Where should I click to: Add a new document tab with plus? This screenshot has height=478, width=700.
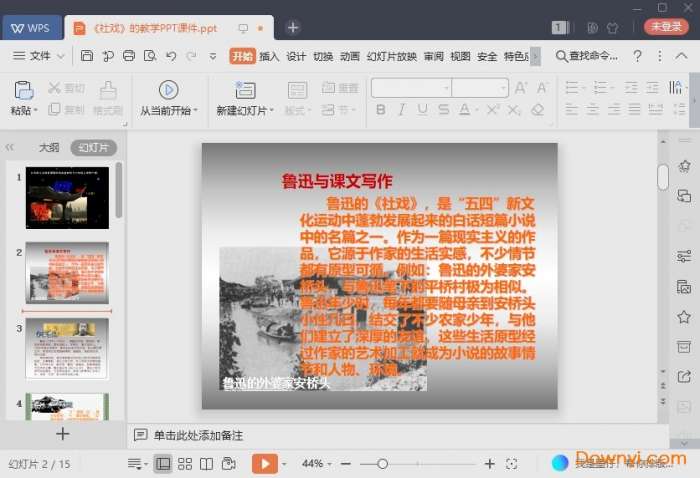pyautogui.click(x=293, y=28)
